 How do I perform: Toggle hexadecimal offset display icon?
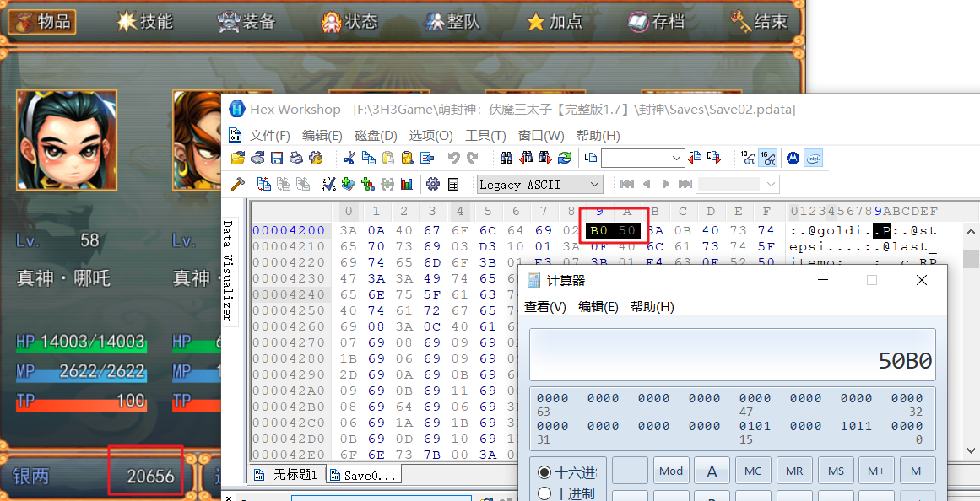tap(767, 158)
